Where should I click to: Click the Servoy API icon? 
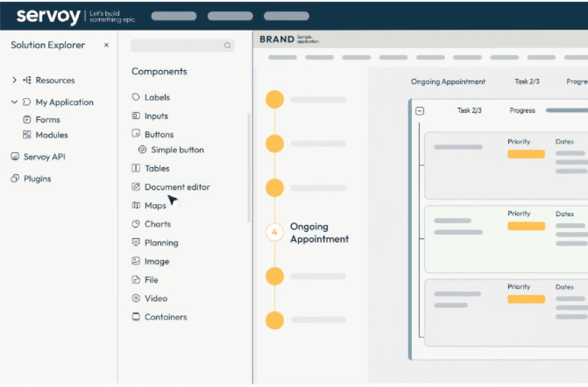pos(15,156)
